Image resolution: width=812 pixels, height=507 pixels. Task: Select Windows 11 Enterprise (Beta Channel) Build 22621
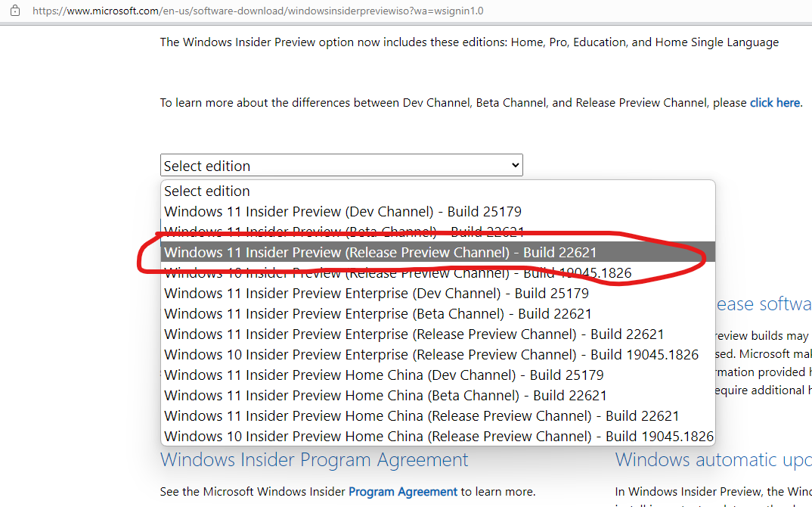(438, 313)
